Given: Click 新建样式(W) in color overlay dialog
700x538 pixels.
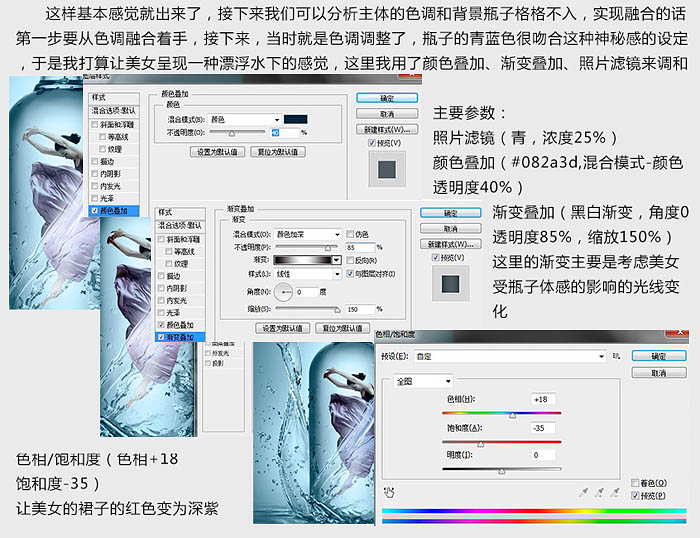Looking at the screenshot, I should click(x=387, y=129).
